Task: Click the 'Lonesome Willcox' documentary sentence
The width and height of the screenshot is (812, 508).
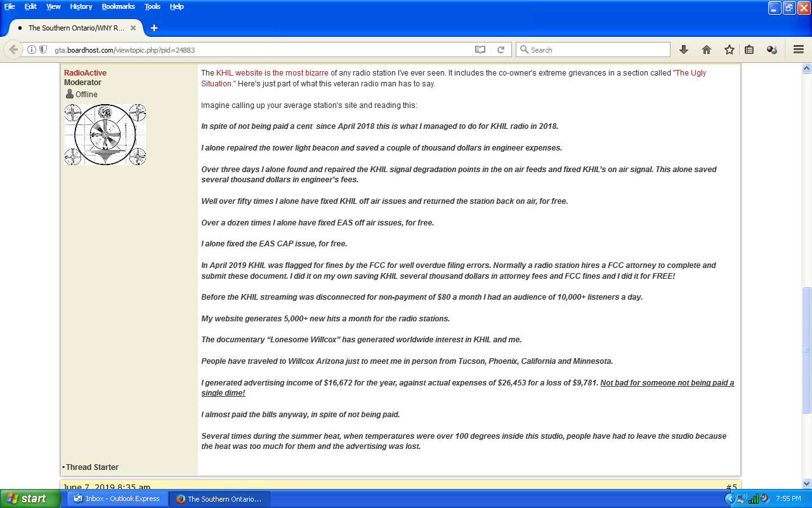Action: (362, 340)
